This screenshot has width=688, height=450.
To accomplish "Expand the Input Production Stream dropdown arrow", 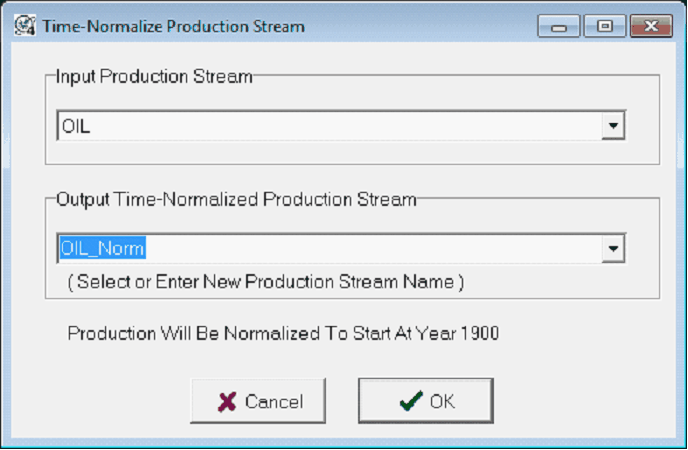I will pyautogui.click(x=612, y=127).
